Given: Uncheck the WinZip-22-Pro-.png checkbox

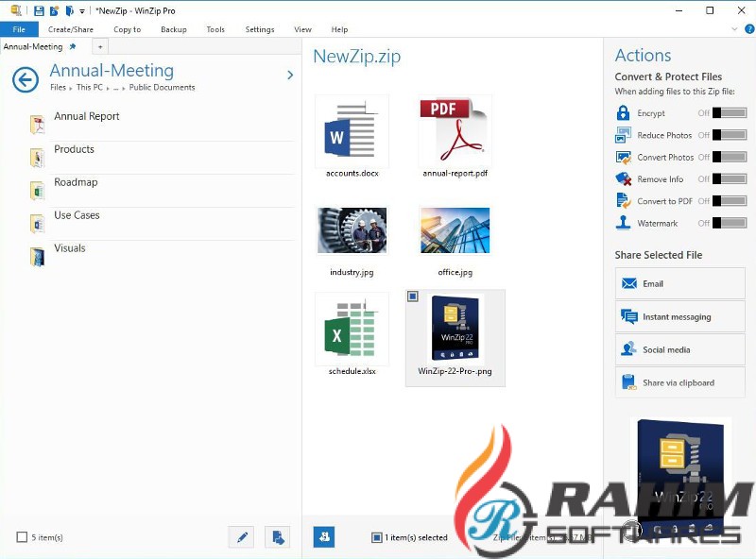Looking at the screenshot, I should click(x=413, y=296).
